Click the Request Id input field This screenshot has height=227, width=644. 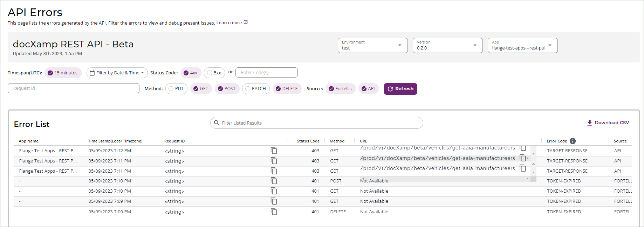pos(74,88)
